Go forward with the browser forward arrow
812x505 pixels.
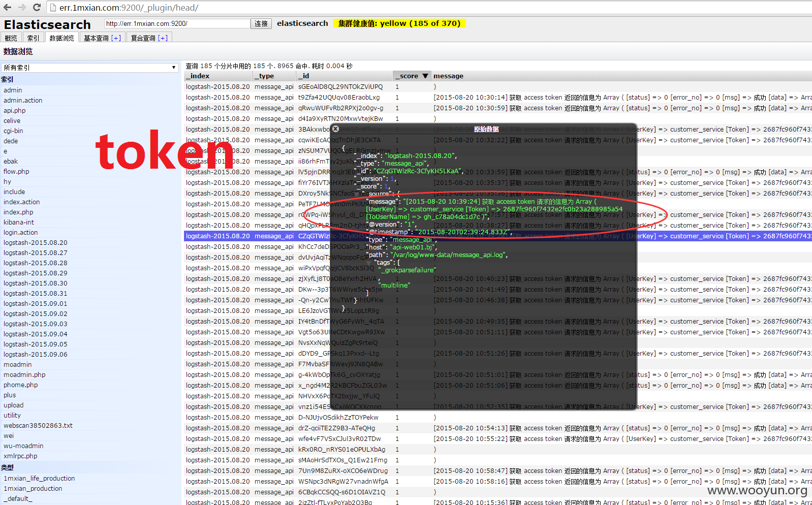pyautogui.click(x=22, y=7)
